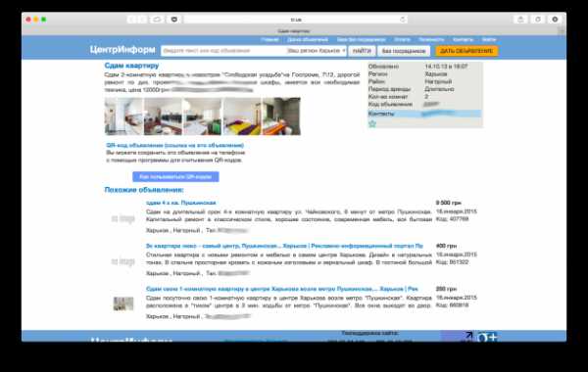
Task: Click the browser back arrow button
Action: pyautogui.click(x=131, y=20)
